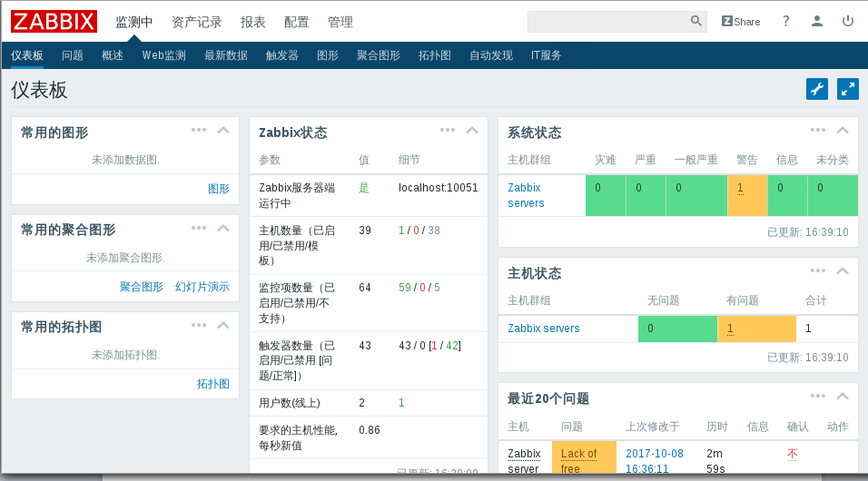Open the 常用的图形 widget options menu
Image resolution: width=868 pixels, height=481 pixels.
[x=199, y=130]
